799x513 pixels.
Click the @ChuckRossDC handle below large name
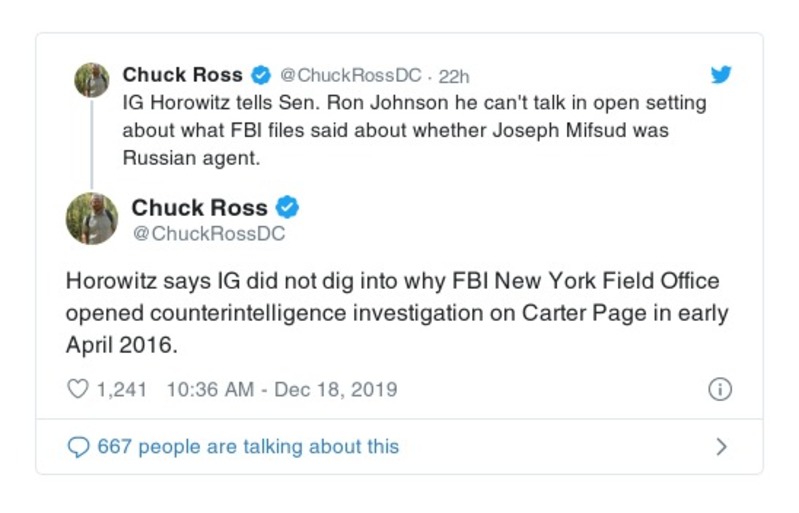[208, 234]
